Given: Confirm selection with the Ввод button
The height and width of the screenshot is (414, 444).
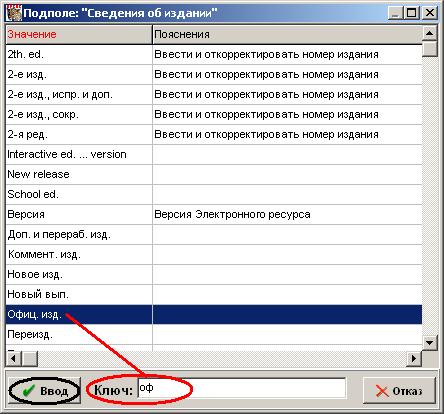Looking at the screenshot, I should 44,390.
